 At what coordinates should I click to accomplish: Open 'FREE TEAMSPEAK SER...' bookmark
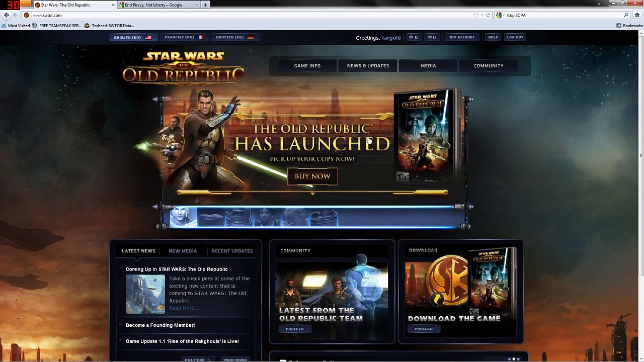[x=56, y=26]
